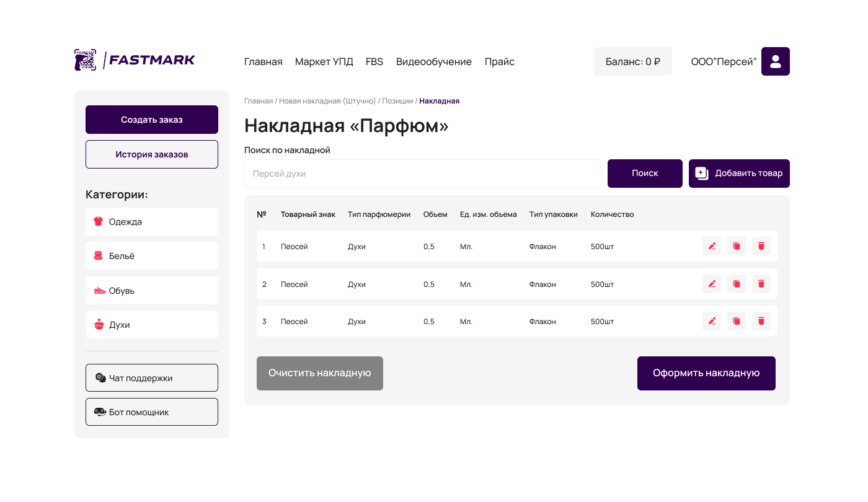Click Позиции breadcrumb link
The width and height of the screenshot is (868, 502).
pyautogui.click(x=397, y=100)
